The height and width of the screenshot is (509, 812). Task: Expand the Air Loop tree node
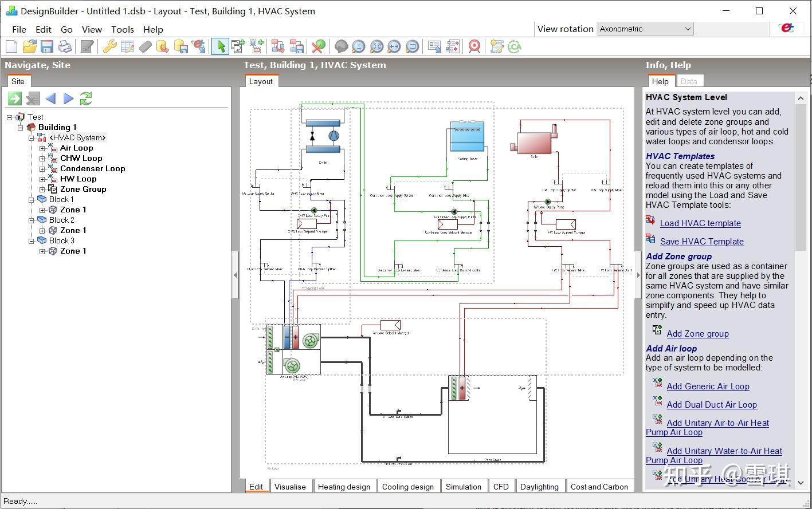click(42, 148)
